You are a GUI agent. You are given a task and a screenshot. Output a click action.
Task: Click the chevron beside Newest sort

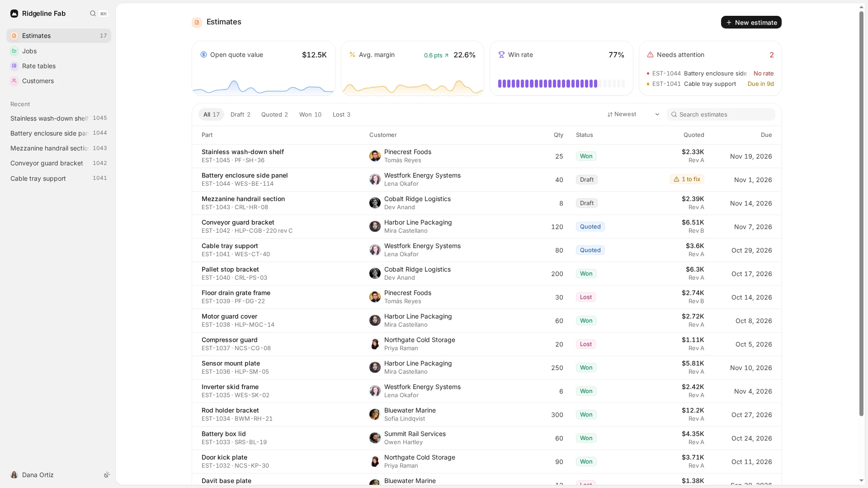tap(657, 114)
